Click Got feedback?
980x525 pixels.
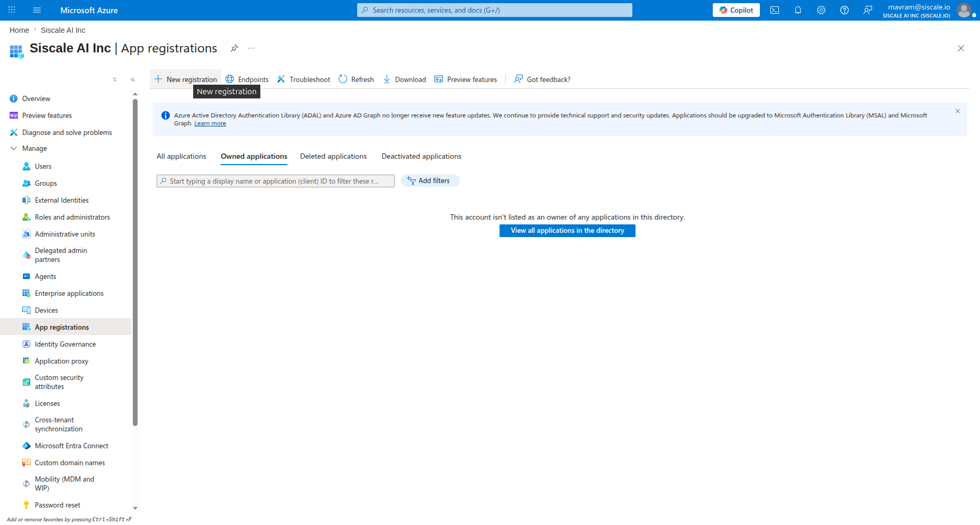pos(542,79)
